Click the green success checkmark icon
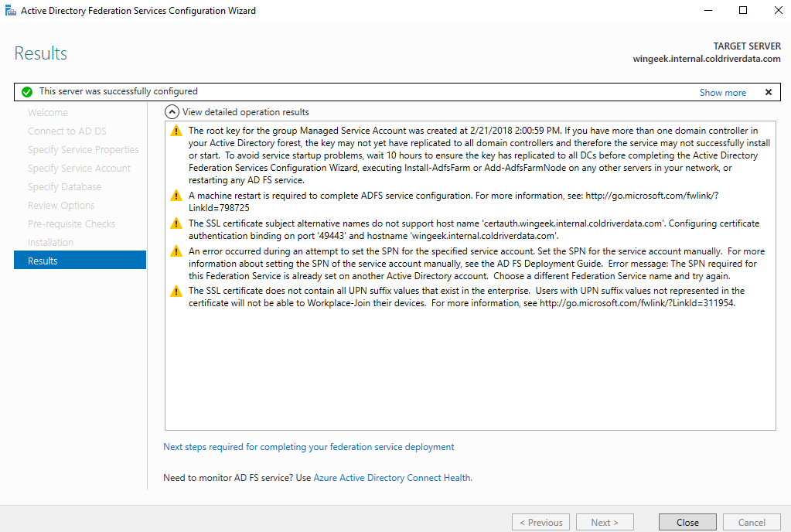The image size is (791, 532). (27, 92)
